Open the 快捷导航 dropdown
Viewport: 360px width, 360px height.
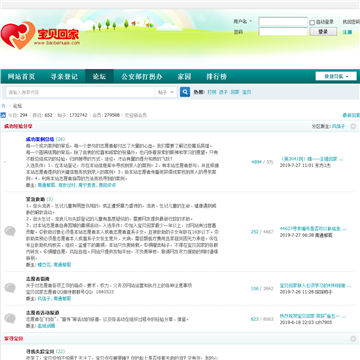[336, 76]
